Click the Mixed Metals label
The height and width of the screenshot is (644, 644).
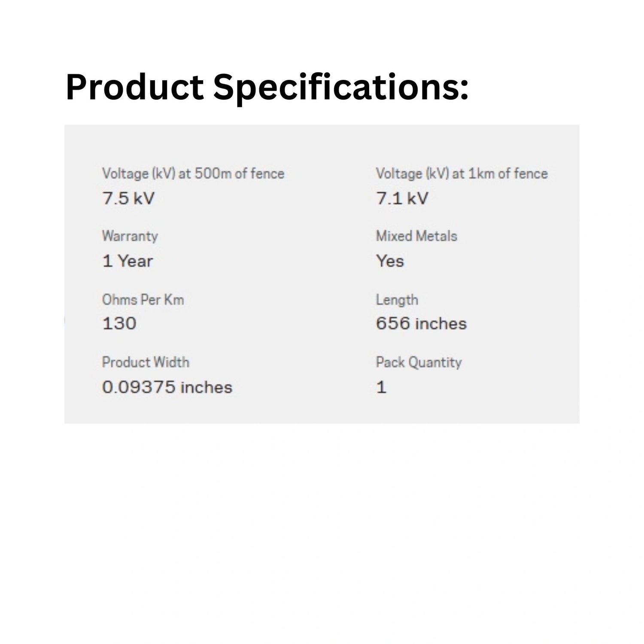pos(416,236)
